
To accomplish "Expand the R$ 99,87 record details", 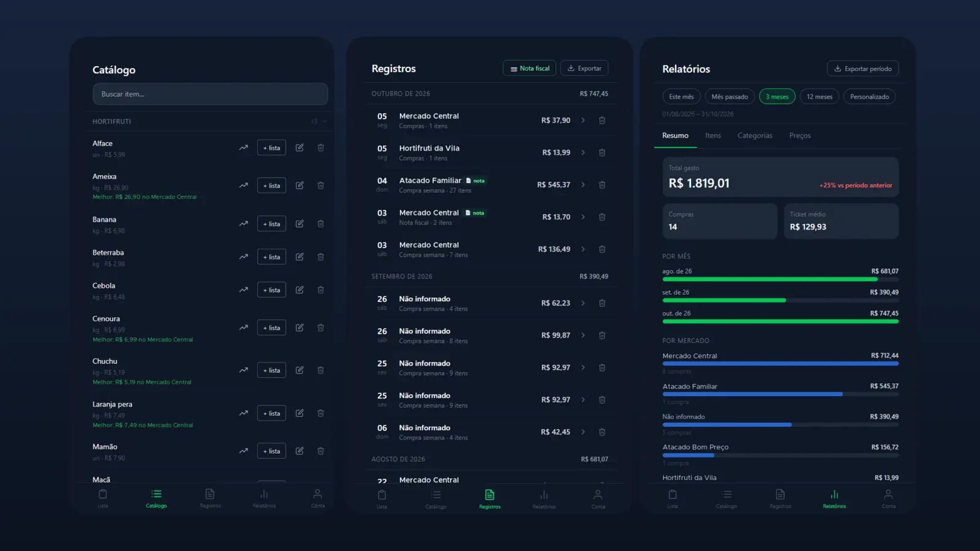I will point(583,335).
